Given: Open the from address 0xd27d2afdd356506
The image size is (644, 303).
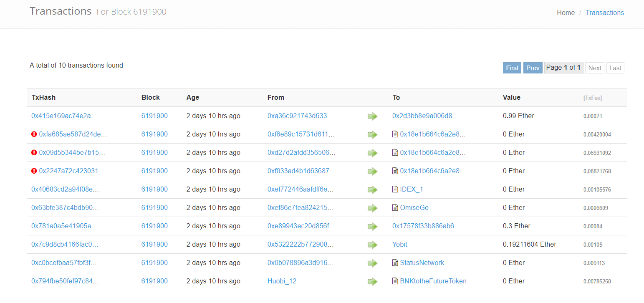Looking at the screenshot, I should coord(301,153).
